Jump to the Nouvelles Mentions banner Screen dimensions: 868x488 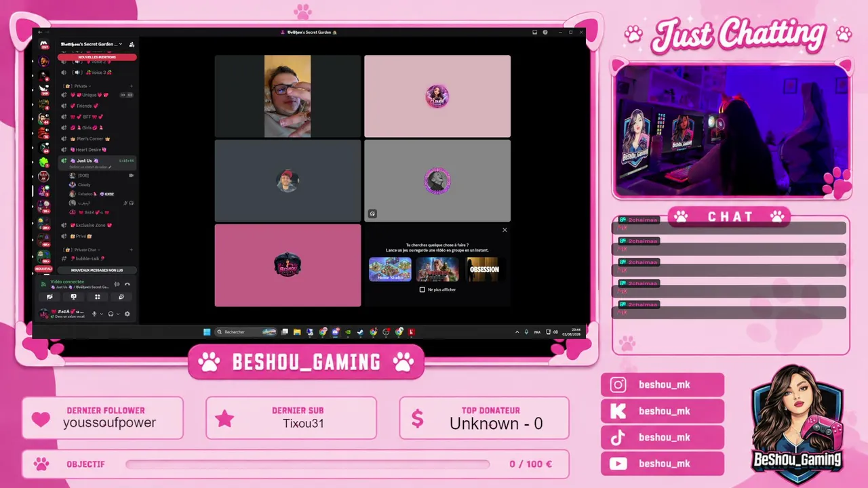97,57
